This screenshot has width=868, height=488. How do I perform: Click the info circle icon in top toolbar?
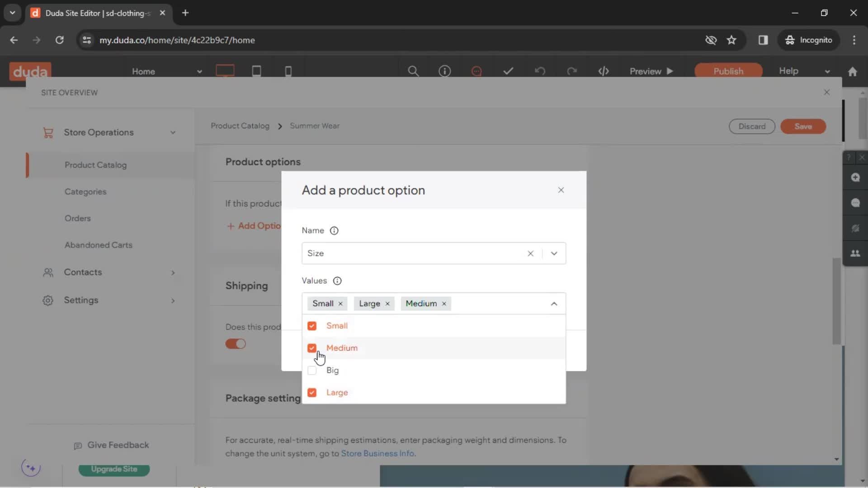(445, 71)
